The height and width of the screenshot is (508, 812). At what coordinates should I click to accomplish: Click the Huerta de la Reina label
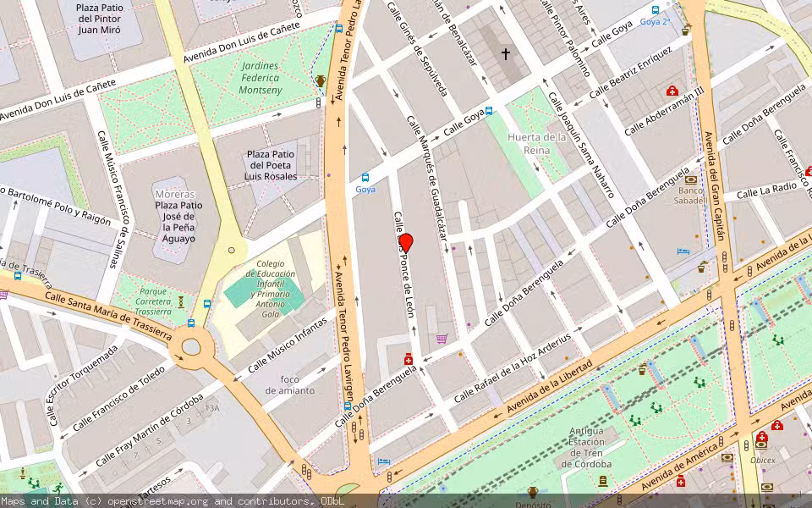tap(536, 143)
